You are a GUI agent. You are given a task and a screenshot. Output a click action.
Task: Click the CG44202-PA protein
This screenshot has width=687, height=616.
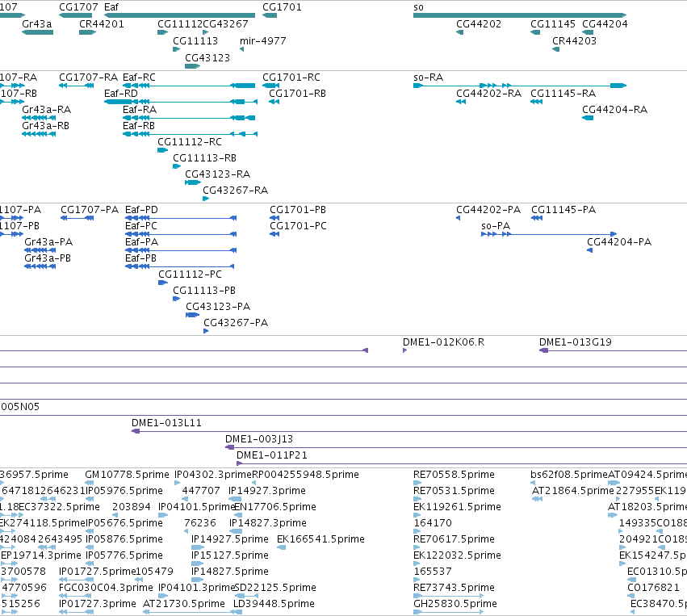click(x=458, y=218)
